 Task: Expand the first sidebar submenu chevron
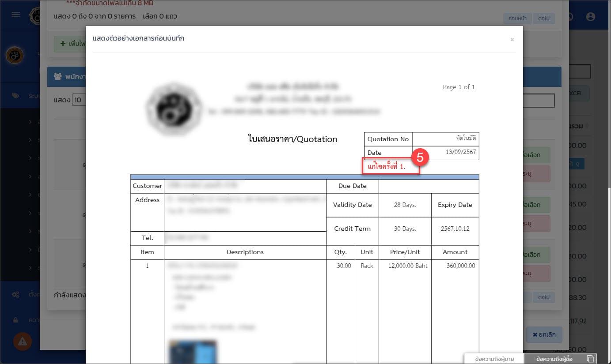click(x=30, y=121)
